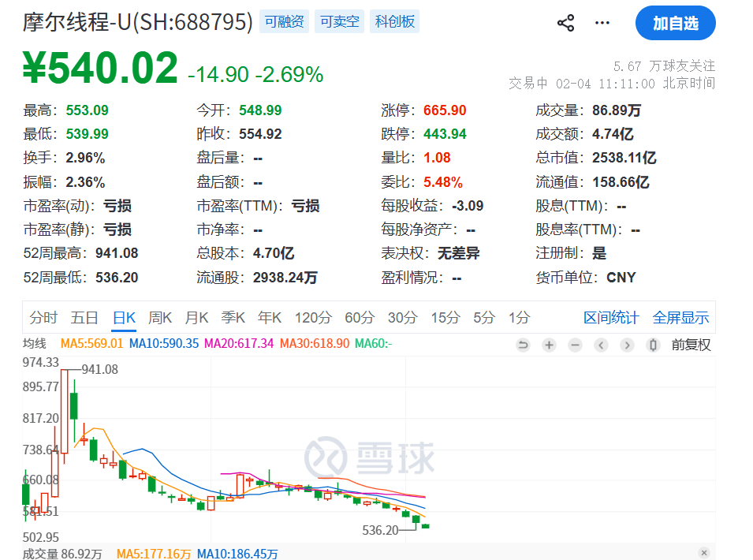Zoom in the K-line chart
753x560 pixels.
coord(549,345)
